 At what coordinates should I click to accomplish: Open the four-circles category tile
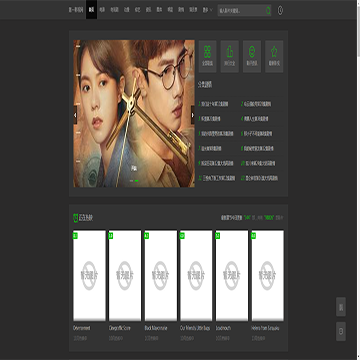point(208,56)
